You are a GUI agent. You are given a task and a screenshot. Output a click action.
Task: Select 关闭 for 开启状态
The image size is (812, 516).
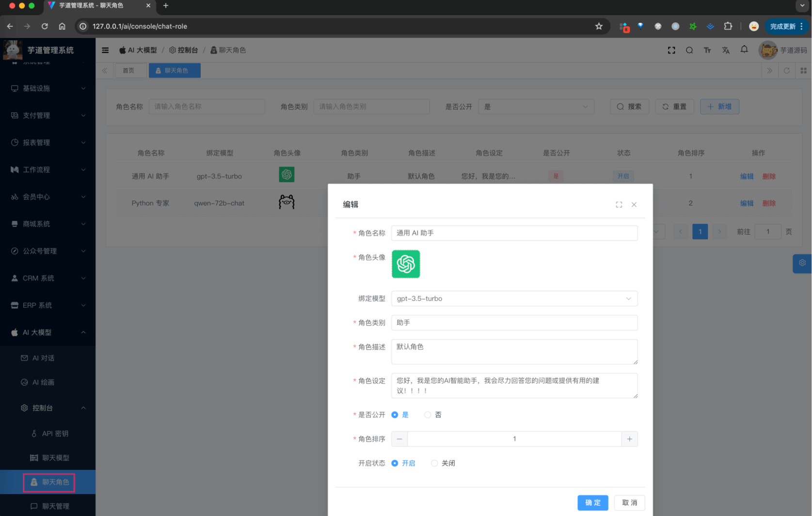pos(435,463)
